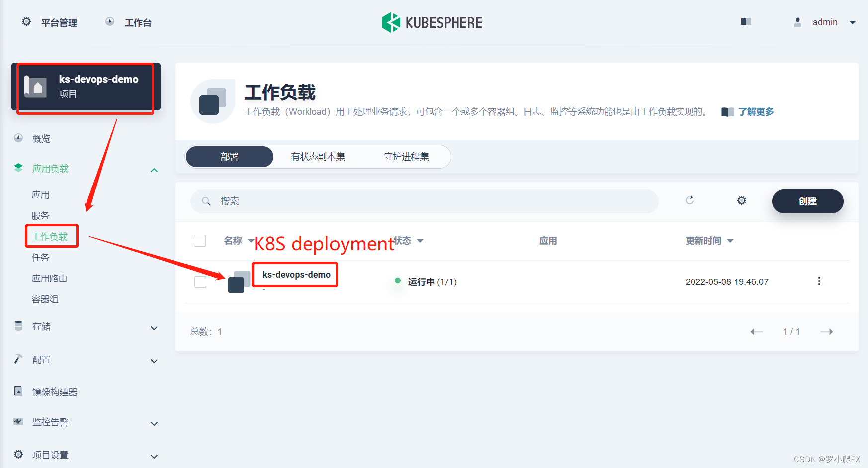The image size is (868, 468).
Task: Expand the 存储 sidebar section
Action: click(154, 328)
